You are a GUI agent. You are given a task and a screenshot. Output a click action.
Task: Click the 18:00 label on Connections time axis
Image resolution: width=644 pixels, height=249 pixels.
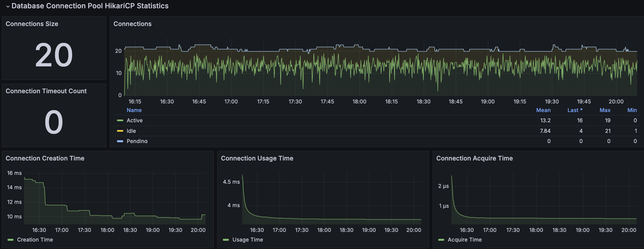pyautogui.click(x=359, y=102)
